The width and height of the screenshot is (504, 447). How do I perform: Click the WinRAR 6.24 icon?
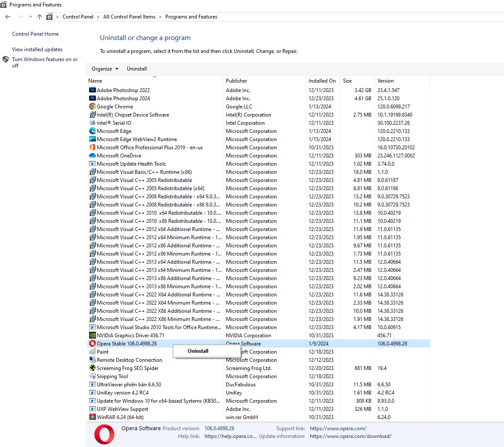92,417
